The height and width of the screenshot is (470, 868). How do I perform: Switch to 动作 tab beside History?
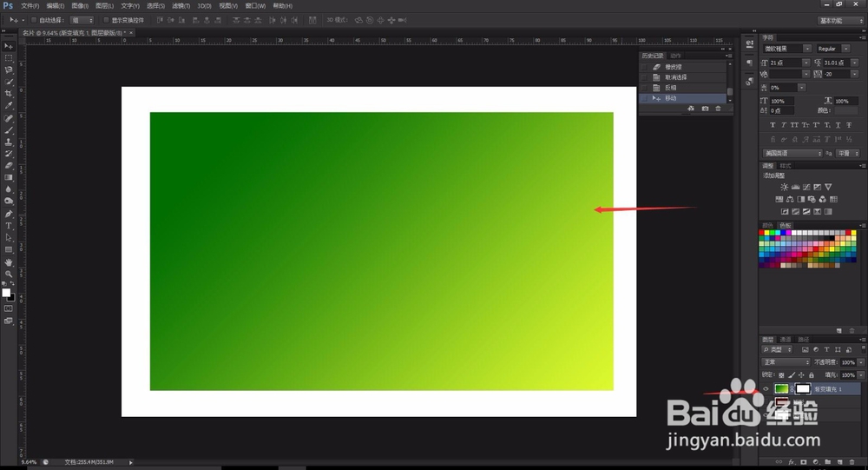(x=675, y=56)
